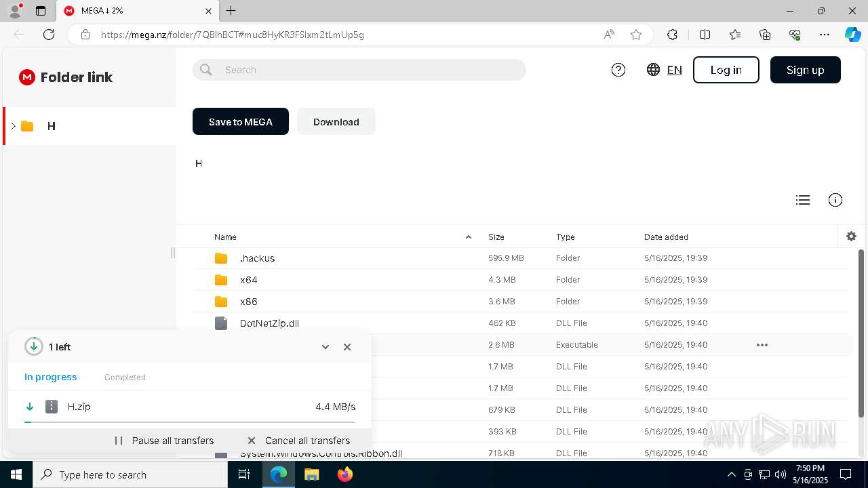Screen dimensions: 868x488
Task: Open column settings gear icon
Action: (852, 237)
